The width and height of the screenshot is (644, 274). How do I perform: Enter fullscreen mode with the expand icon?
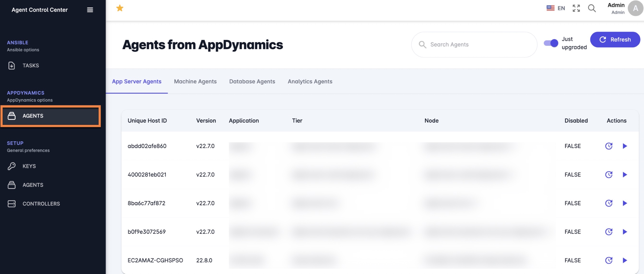(576, 8)
